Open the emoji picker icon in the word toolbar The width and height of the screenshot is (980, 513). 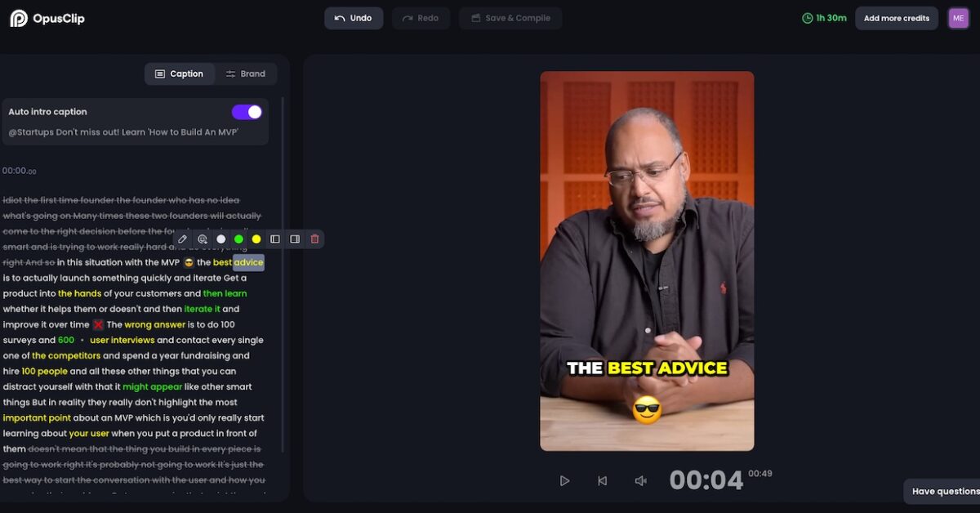203,239
